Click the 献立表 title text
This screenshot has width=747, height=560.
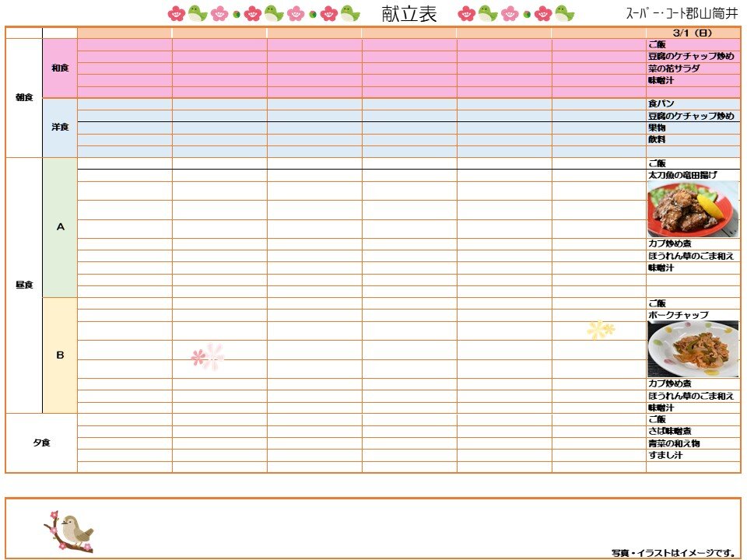410,14
